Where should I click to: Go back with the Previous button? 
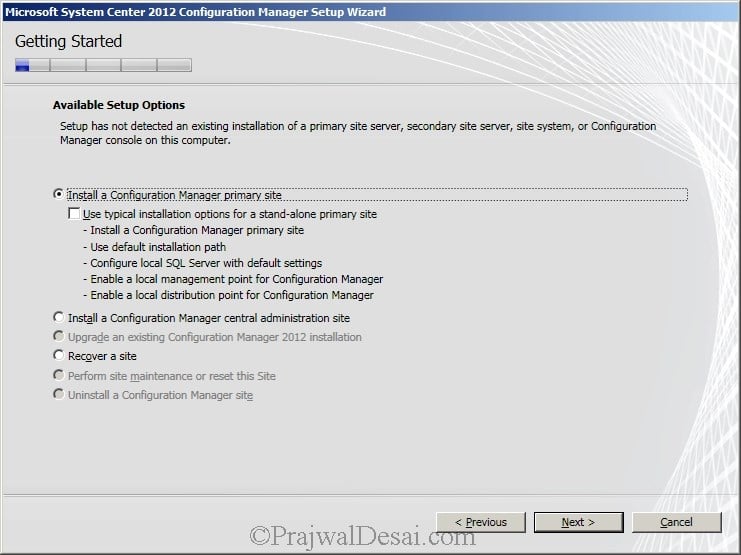(x=481, y=522)
